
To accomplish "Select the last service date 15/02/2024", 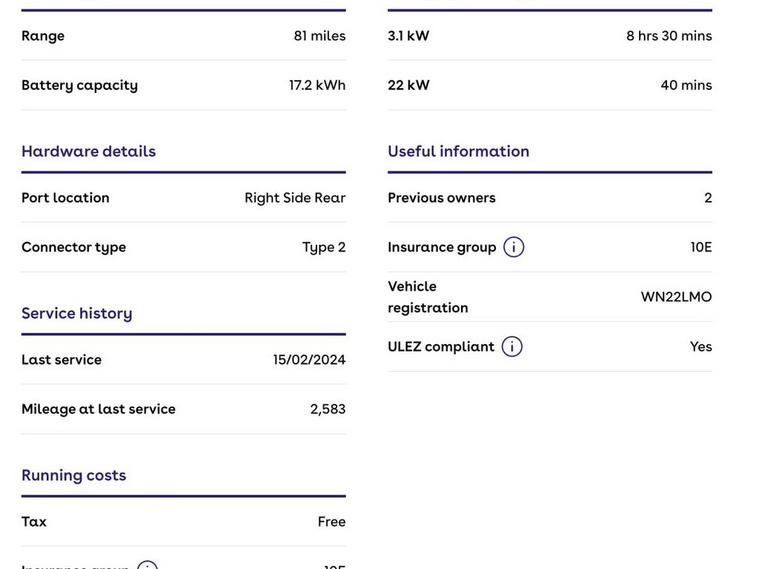I will [x=309, y=360].
